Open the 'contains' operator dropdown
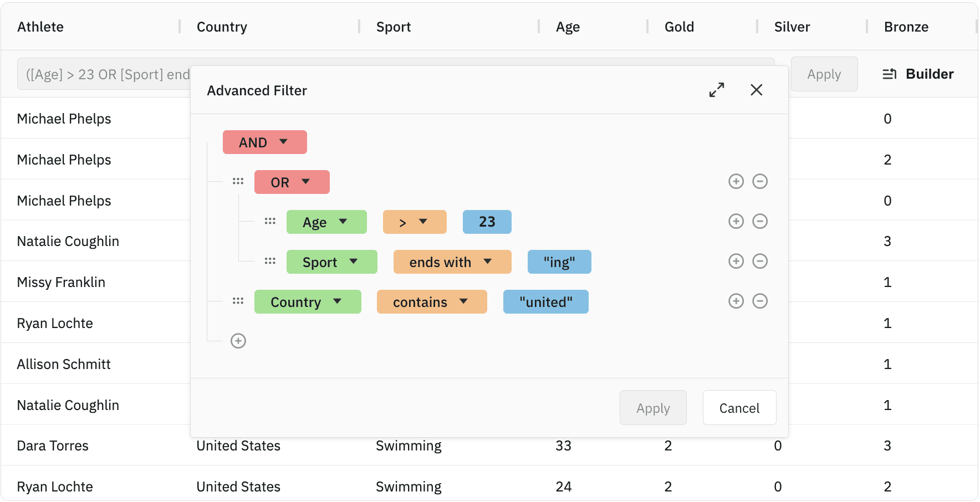The height and width of the screenshot is (502, 980). point(432,302)
